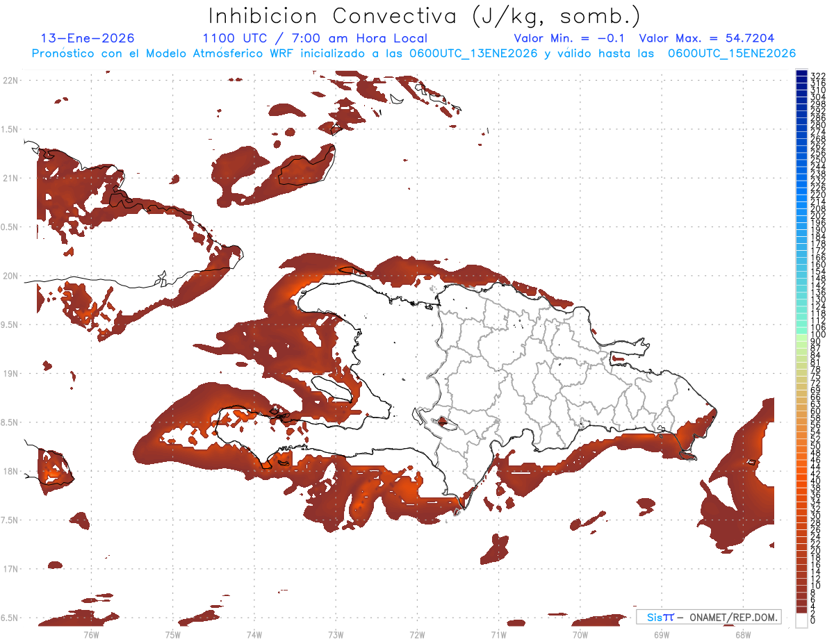Select the 'Valor Min. = -0.1' readout
This screenshot has height=644, width=834.
pos(570,38)
